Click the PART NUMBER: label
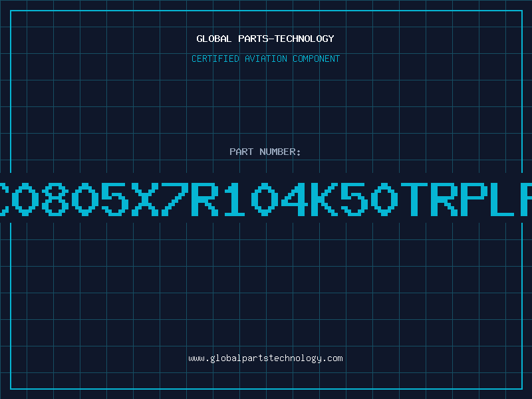 [265, 152]
